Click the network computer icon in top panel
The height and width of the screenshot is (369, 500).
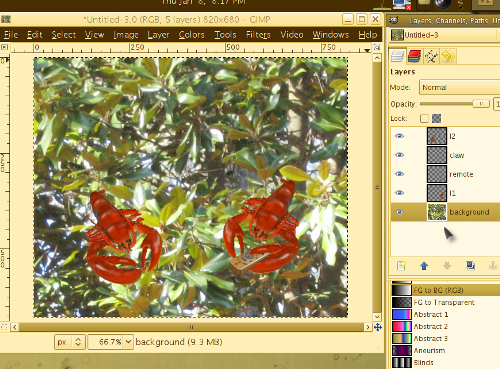click(402, 4)
